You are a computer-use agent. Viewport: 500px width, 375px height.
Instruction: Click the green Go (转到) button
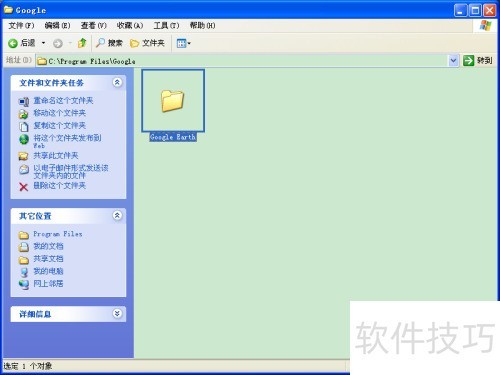point(478,61)
